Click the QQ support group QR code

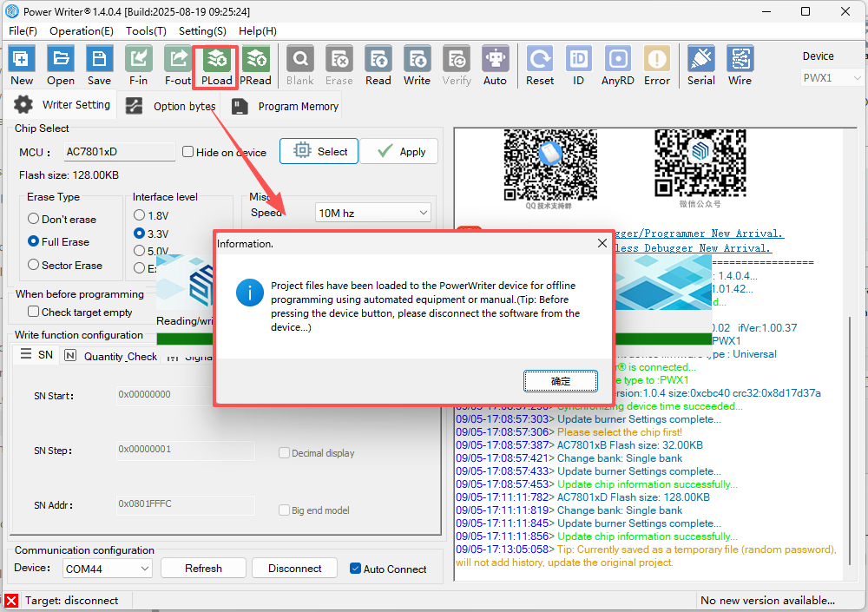coord(550,164)
